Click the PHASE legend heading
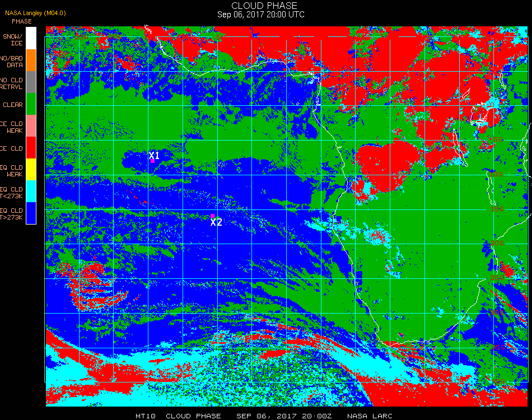The height and width of the screenshot is (420, 532). click(22, 21)
